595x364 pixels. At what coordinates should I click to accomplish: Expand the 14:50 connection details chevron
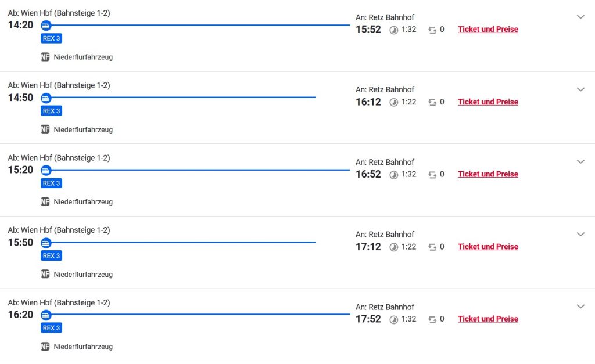pyautogui.click(x=580, y=89)
